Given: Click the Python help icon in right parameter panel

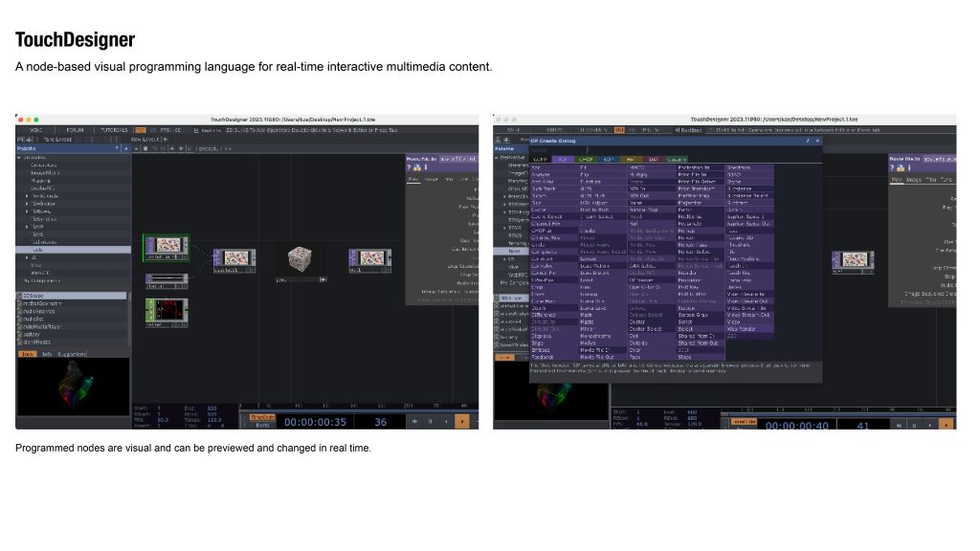Looking at the screenshot, I should pos(901,167).
